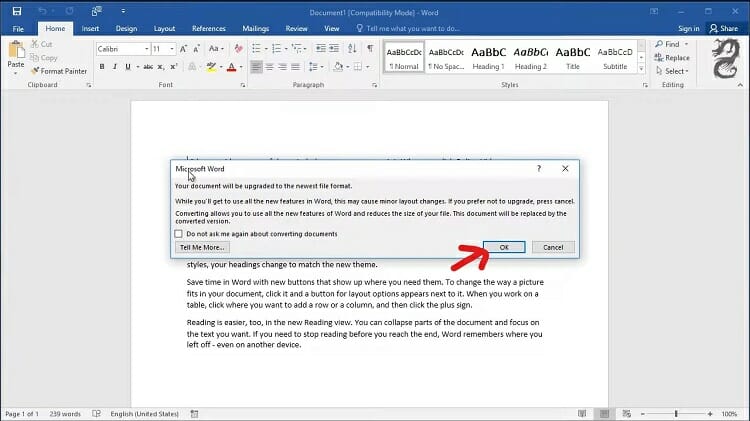Open Font dialog launcher
Screen dimensions: 750x421
pos(243,85)
